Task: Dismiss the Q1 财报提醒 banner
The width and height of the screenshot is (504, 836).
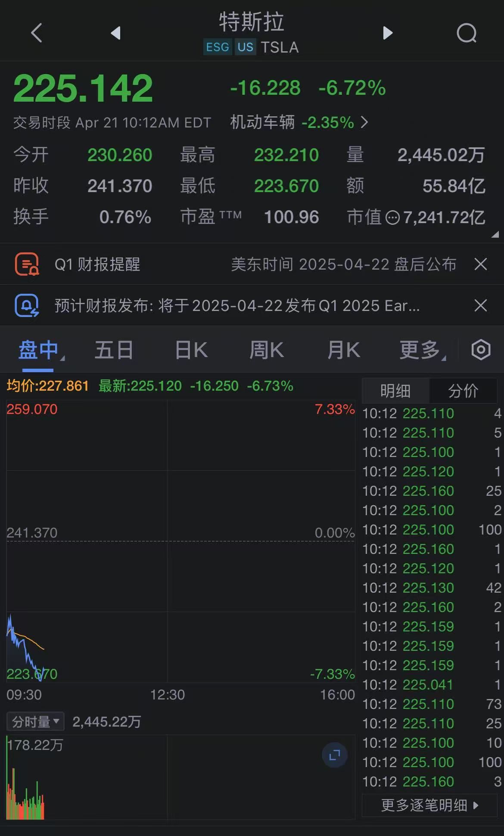Action: point(480,264)
